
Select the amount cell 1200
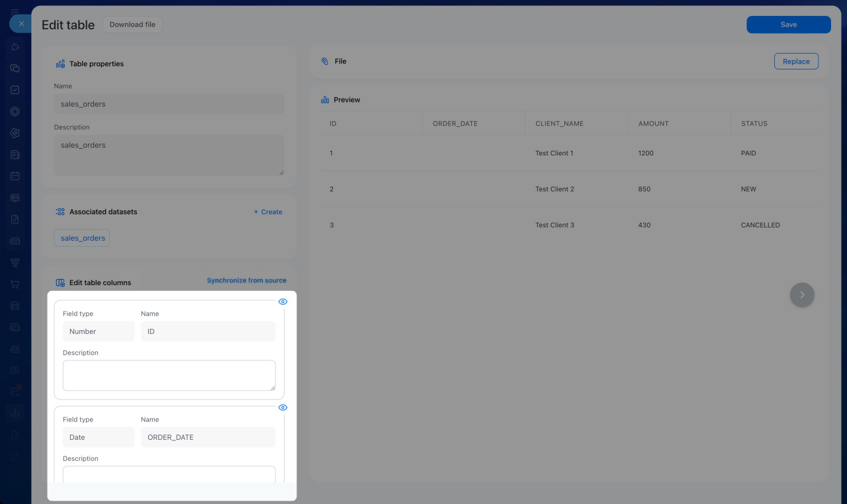[x=646, y=153]
